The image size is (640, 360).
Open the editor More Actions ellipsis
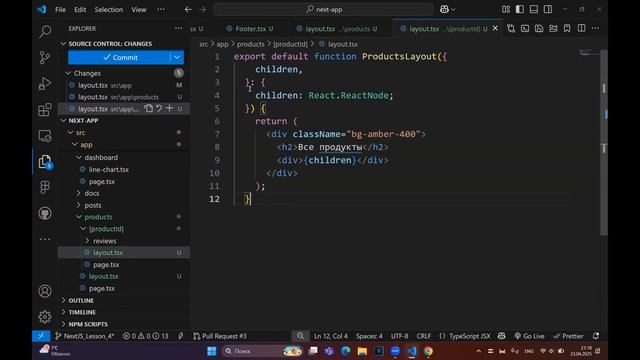[x=596, y=28]
